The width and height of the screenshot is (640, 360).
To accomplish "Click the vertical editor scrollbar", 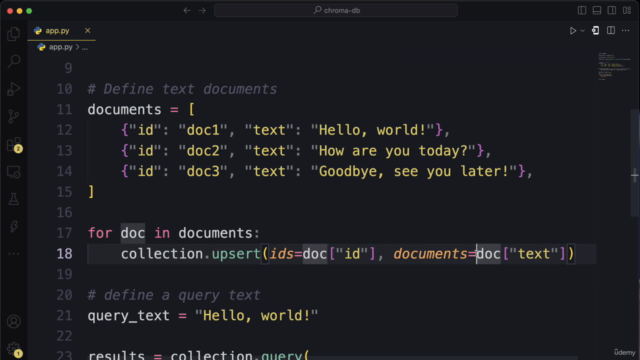I will [635, 163].
